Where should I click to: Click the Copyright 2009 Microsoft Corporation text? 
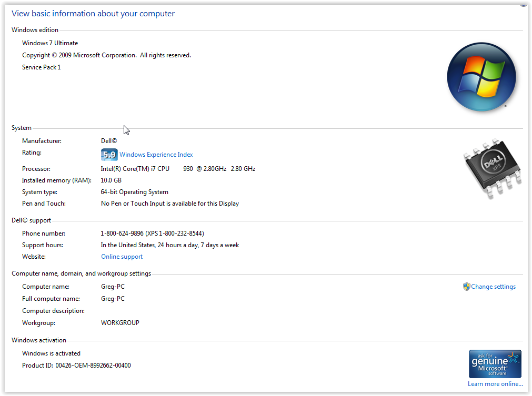pos(106,55)
